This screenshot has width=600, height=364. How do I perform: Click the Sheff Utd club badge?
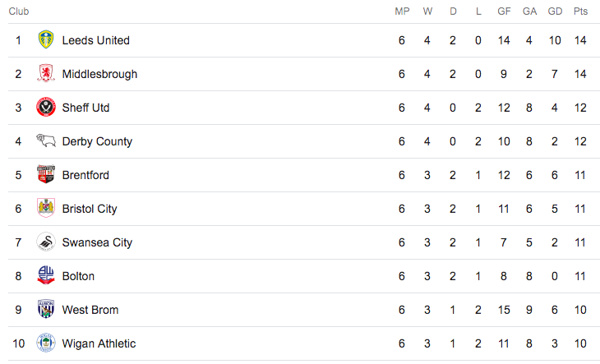point(46,107)
